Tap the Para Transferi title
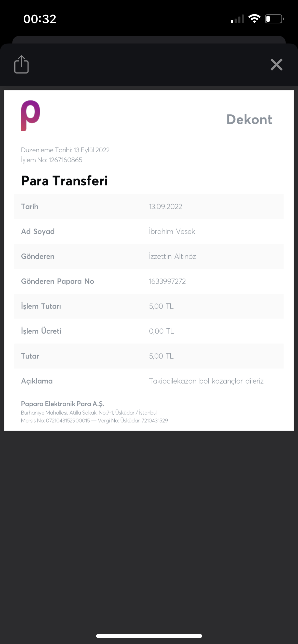This screenshot has height=644, width=298. click(64, 181)
